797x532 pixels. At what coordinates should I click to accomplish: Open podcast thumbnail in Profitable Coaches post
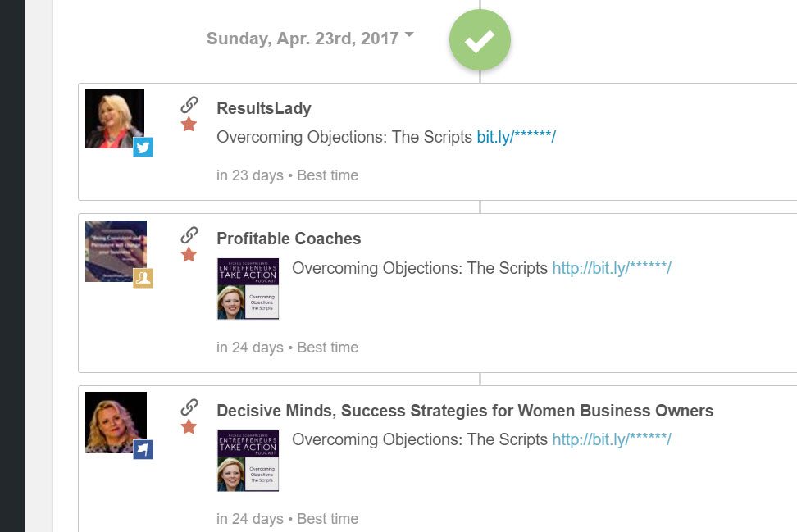point(248,289)
